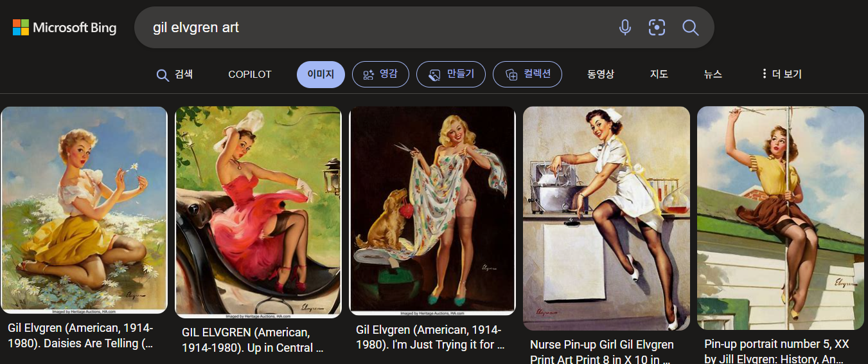Switch to the COPILOT tab

point(250,75)
